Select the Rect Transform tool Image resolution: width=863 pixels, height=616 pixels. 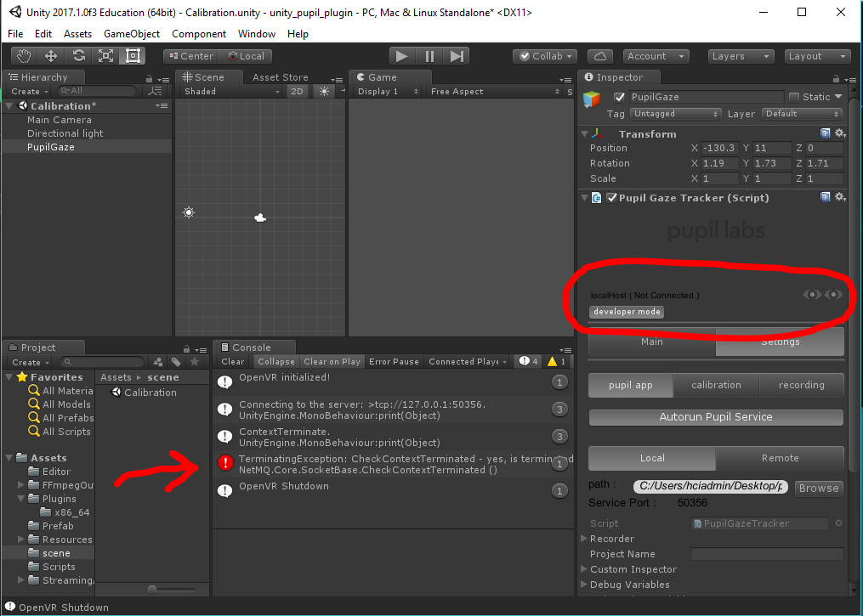pos(133,56)
